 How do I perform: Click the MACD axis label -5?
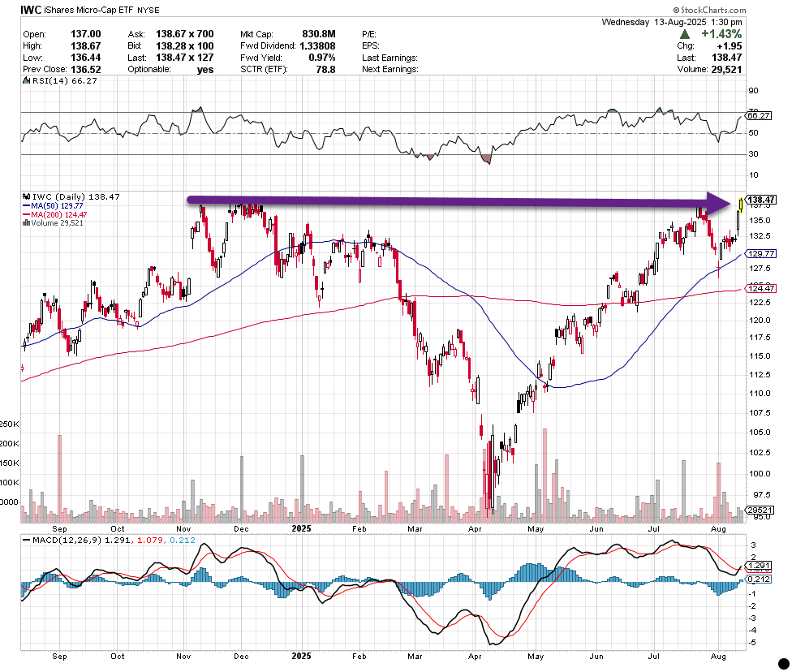click(752, 643)
